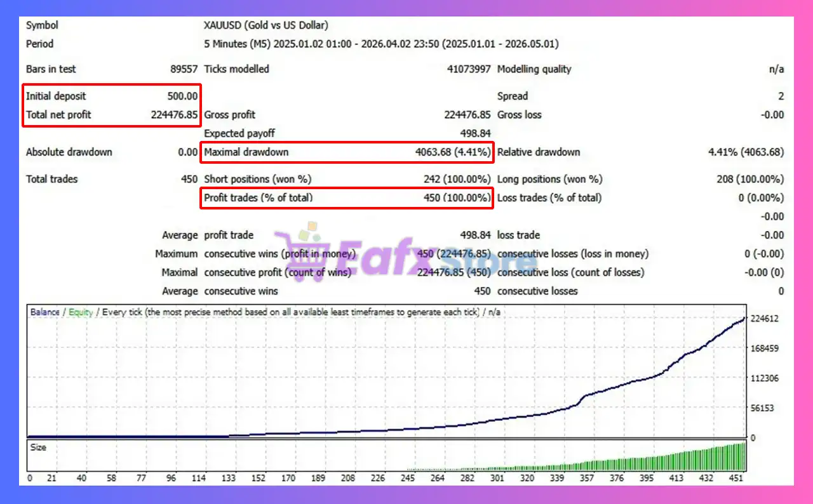The width and height of the screenshot is (813, 504).
Task: Click the Modelling quality n/a value
Action: click(x=776, y=69)
